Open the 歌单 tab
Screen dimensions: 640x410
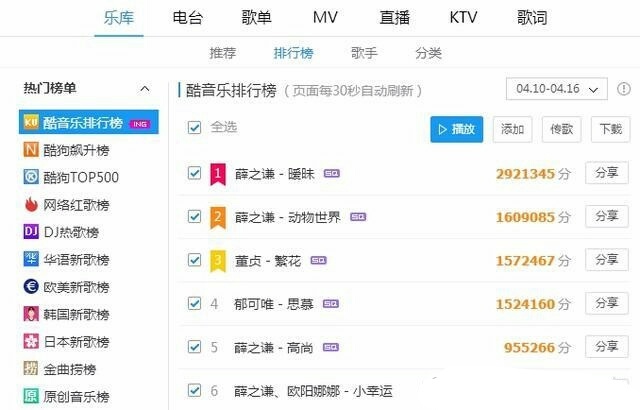256,18
